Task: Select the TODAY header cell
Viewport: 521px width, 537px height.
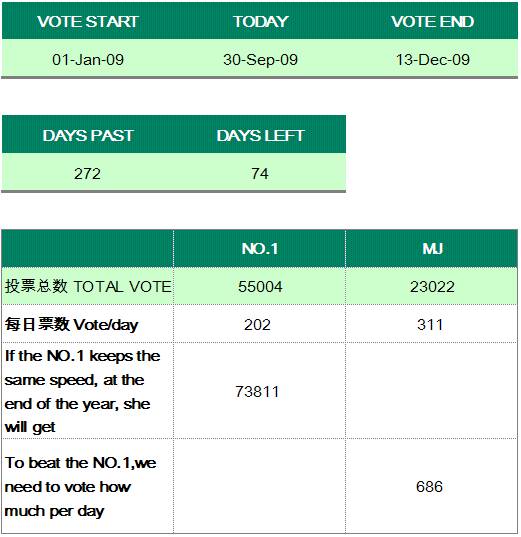Action: tap(260, 21)
